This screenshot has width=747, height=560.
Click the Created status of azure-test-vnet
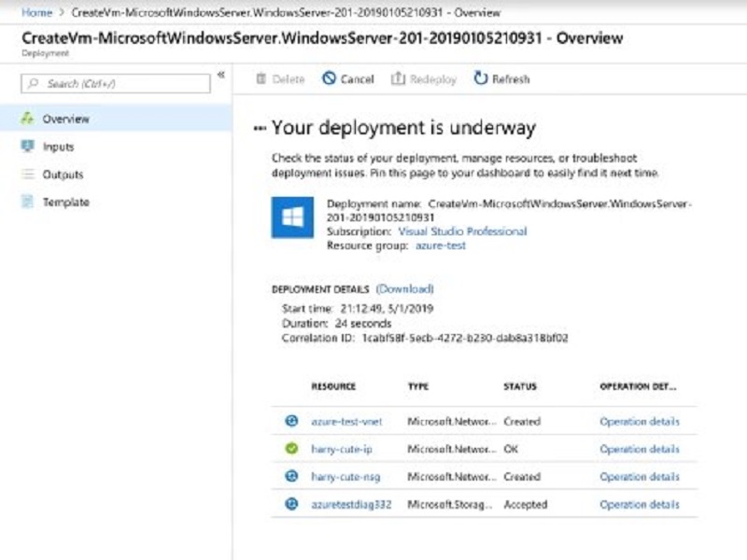(522, 422)
